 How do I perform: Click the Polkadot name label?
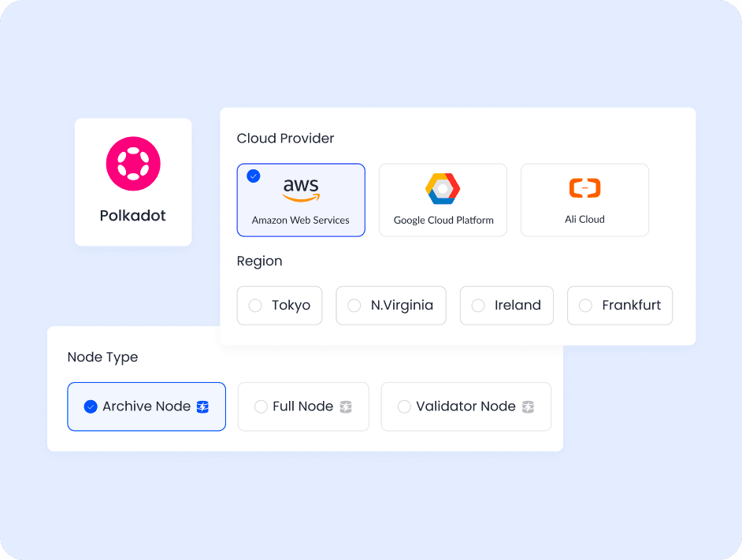click(x=132, y=216)
